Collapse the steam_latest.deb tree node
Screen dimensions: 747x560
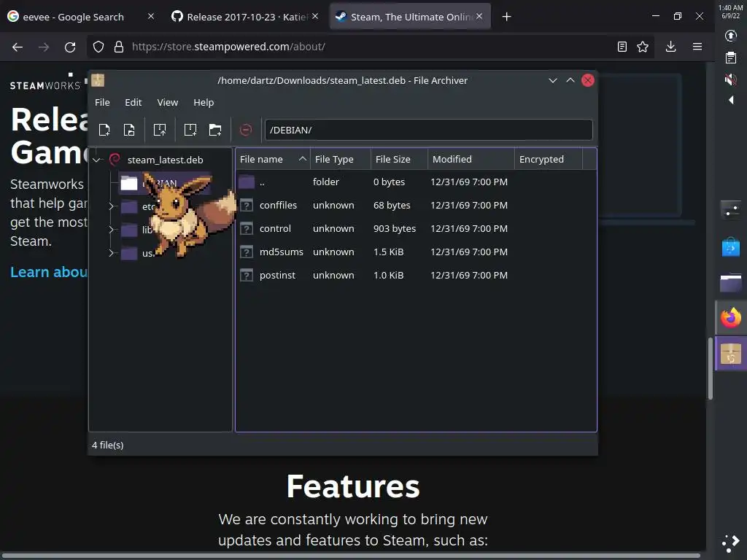click(97, 160)
